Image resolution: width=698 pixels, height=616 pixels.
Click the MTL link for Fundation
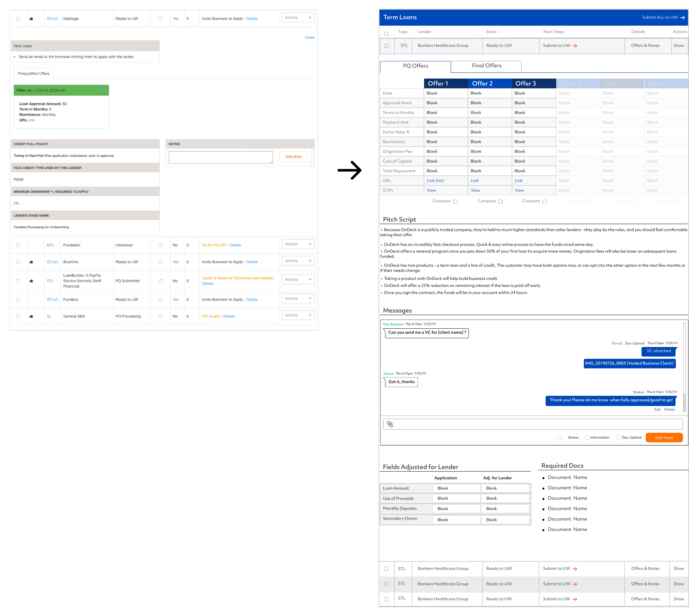pyautogui.click(x=51, y=245)
